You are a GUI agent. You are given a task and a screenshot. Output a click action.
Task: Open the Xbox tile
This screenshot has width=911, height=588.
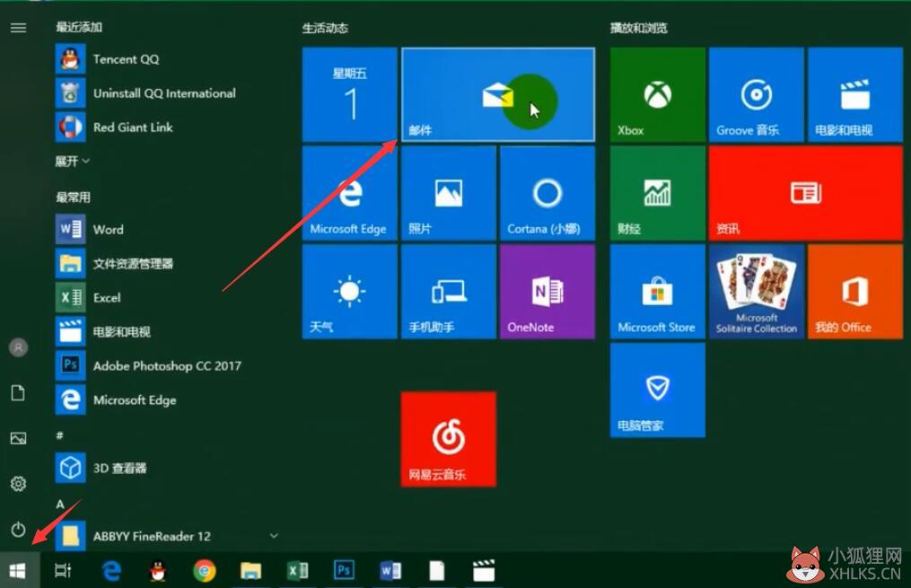658,94
